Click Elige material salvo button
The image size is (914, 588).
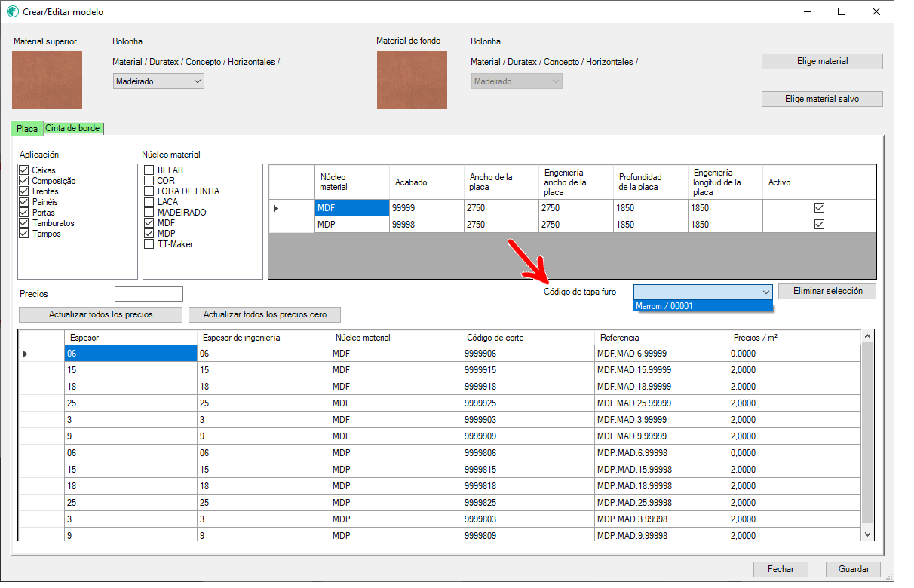(x=822, y=99)
